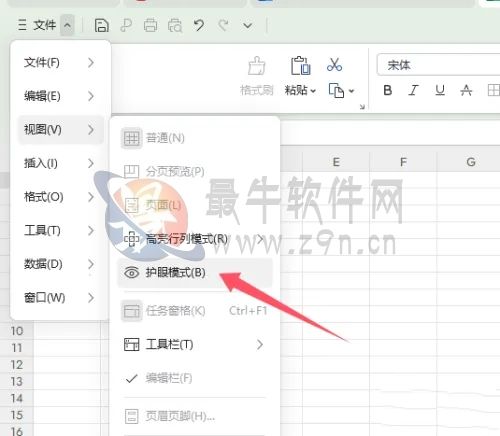
Task: Click the Print icon
Action: pos(150,25)
